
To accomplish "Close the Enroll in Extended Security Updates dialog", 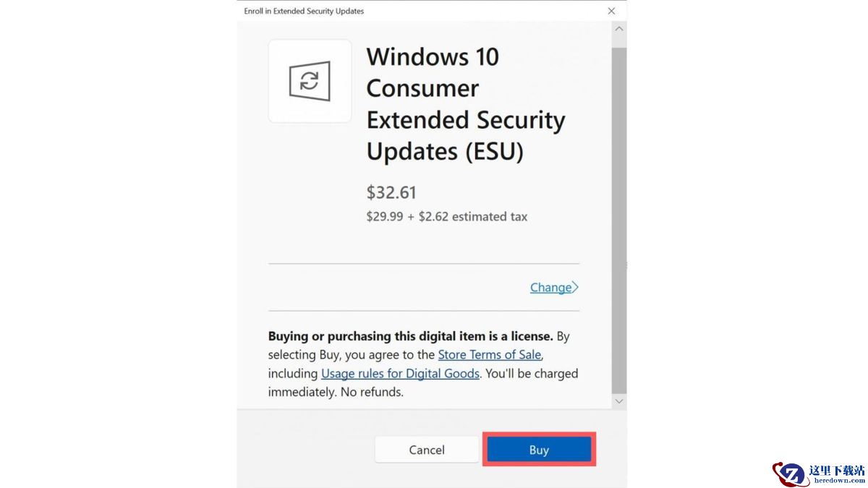I will point(611,11).
